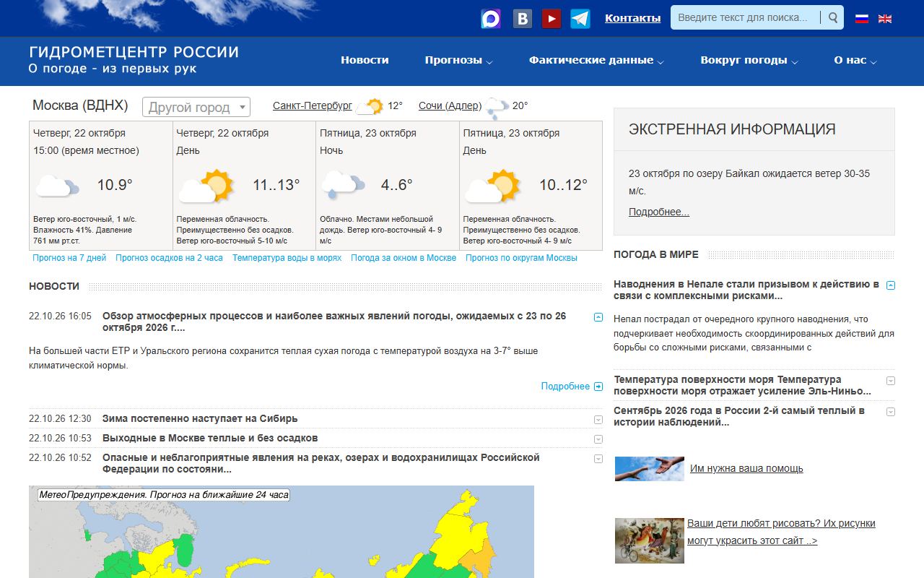Viewport: 924px width, 578px height.
Task: Open 'Погода за окном в Москве' link
Action: (404, 258)
